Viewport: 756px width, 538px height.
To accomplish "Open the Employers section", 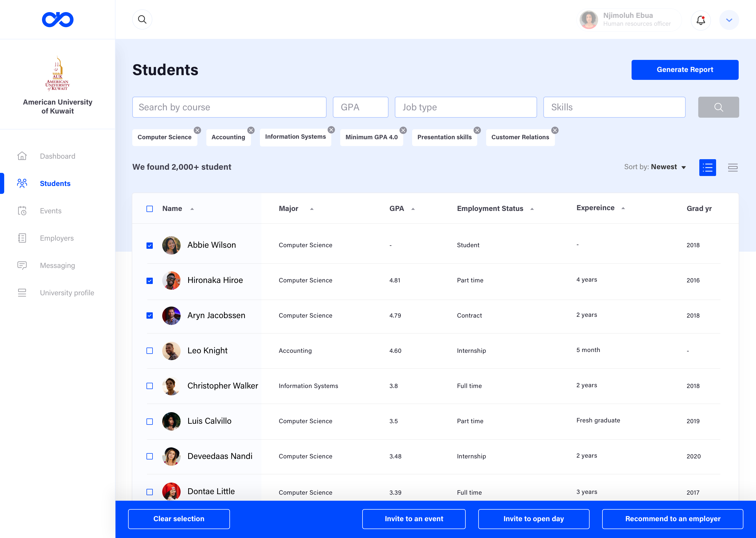I will (x=57, y=238).
